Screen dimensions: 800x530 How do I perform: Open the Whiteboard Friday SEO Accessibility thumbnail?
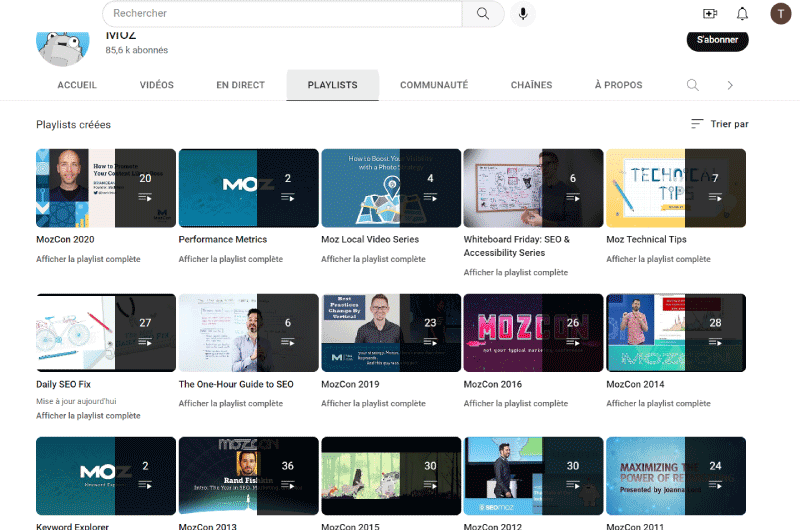point(533,188)
